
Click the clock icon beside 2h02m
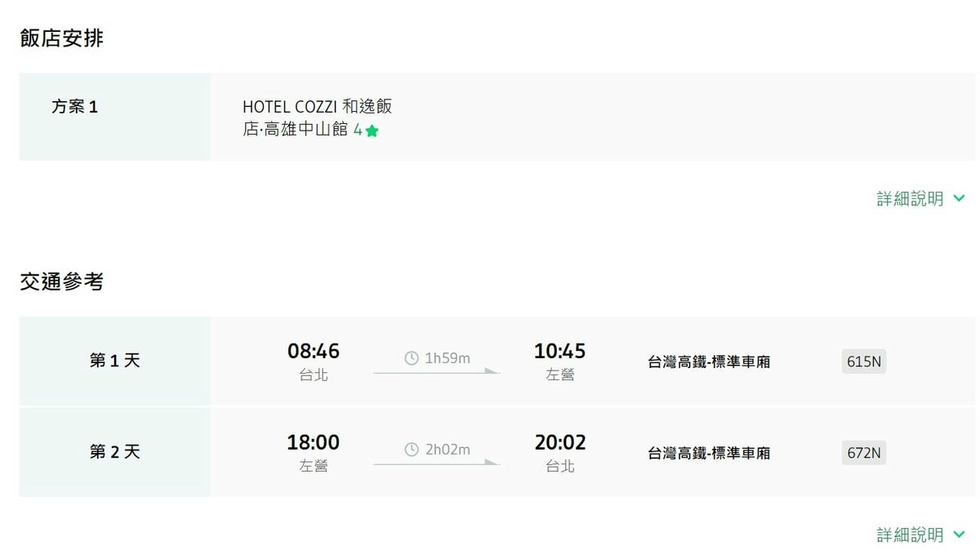(x=412, y=450)
